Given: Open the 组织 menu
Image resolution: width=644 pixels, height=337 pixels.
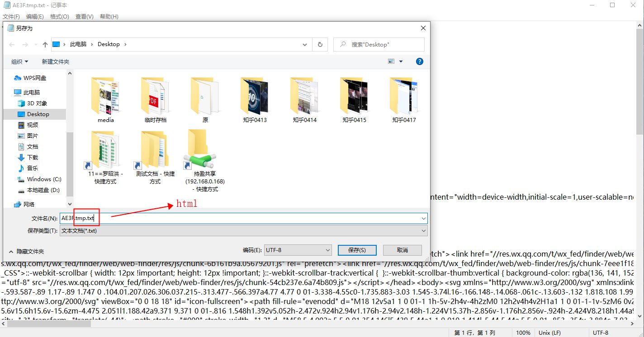Looking at the screenshot, I should tap(19, 61).
